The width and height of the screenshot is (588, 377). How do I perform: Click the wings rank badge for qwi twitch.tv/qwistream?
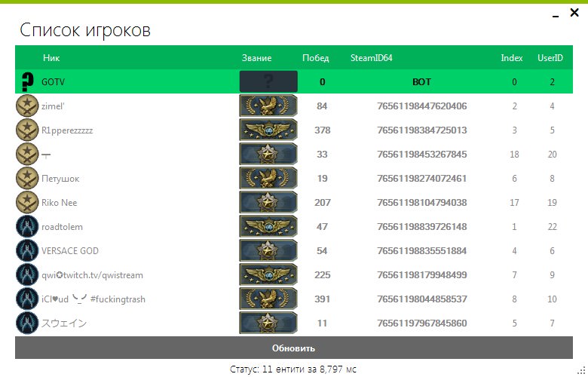[268, 274]
